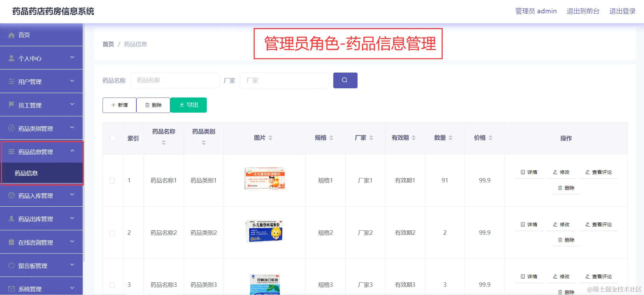
Task: Expand 个人中心 chevron in sidebar
Action: click(x=72, y=57)
